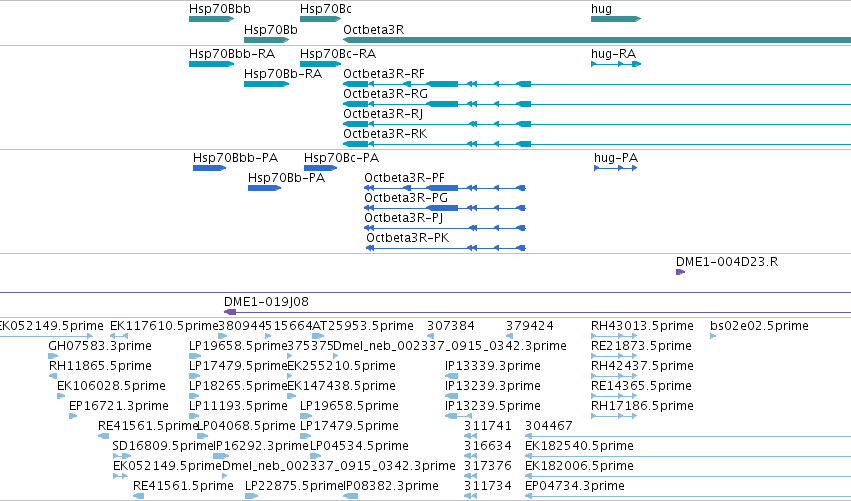The width and height of the screenshot is (851, 501).
Task: Click EST EP16721.3prime
Action: coord(73,417)
